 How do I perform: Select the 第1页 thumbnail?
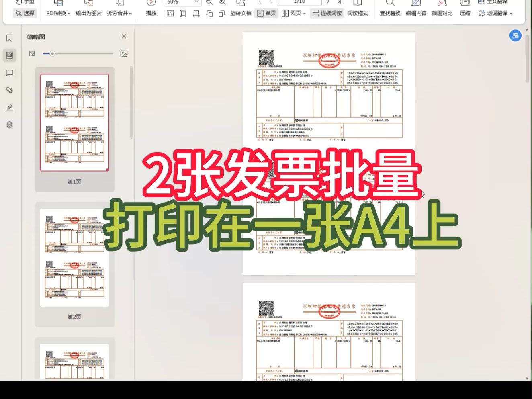point(74,123)
